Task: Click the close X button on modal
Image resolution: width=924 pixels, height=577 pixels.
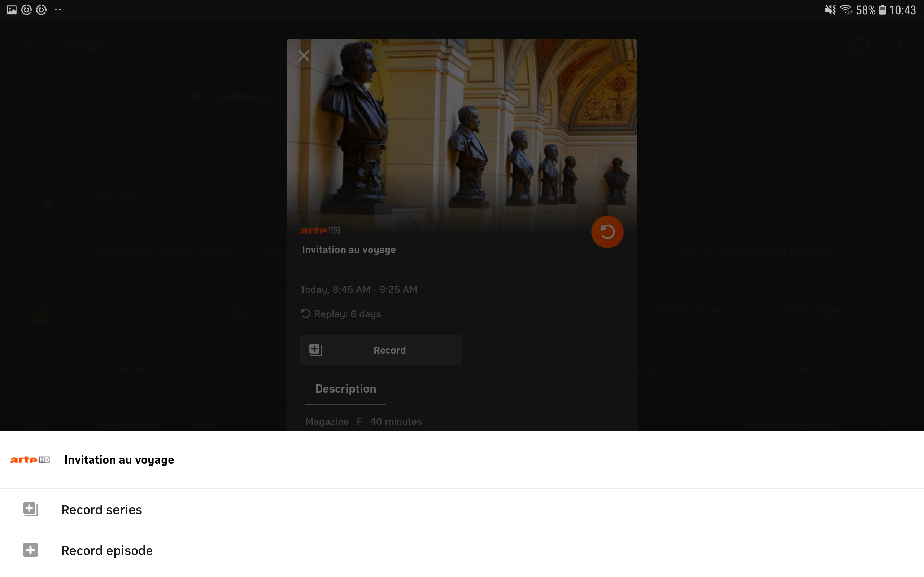Action: 304,55
